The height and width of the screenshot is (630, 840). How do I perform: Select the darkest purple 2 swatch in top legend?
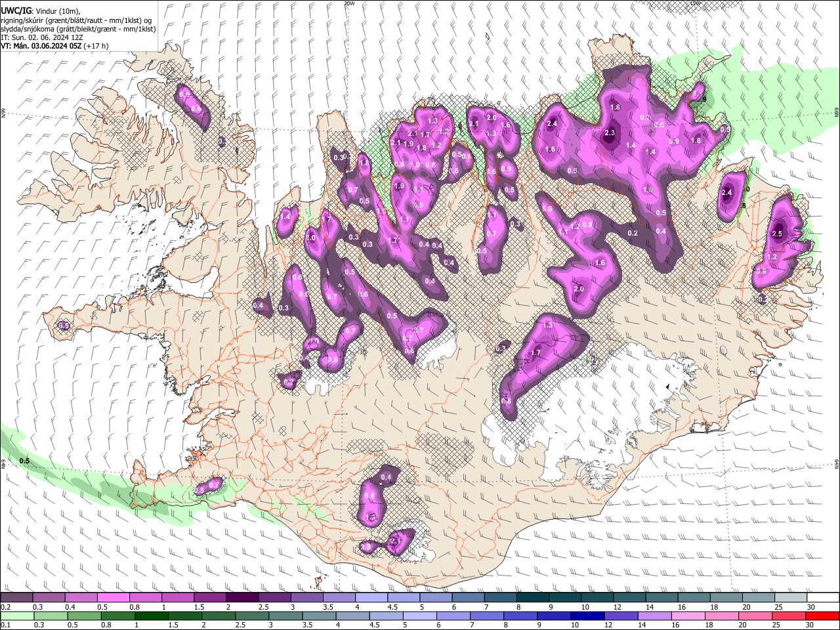(x=241, y=597)
